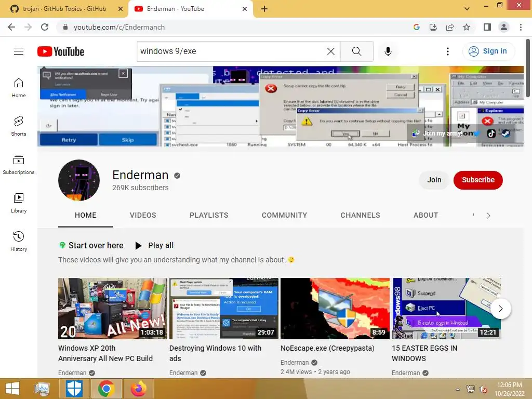The width and height of the screenshot is (532, 399).
Task: Toggle the Chrome side panel
Action: 487,27
